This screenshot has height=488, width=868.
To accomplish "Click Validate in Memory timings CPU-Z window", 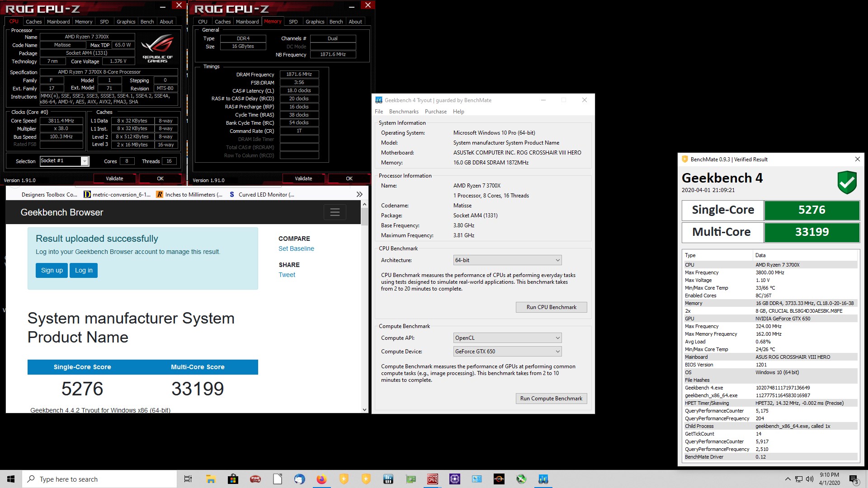I will (303, 178).
